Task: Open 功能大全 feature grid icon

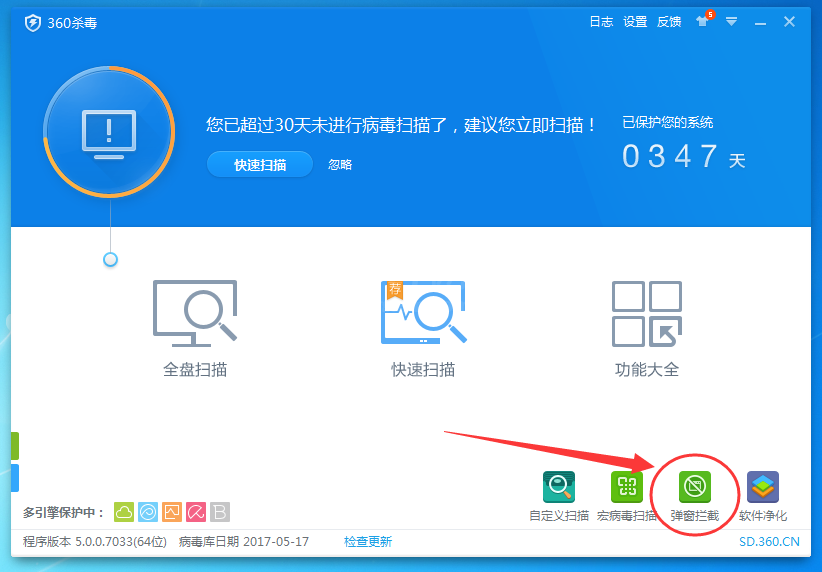Action: point(647,314)
